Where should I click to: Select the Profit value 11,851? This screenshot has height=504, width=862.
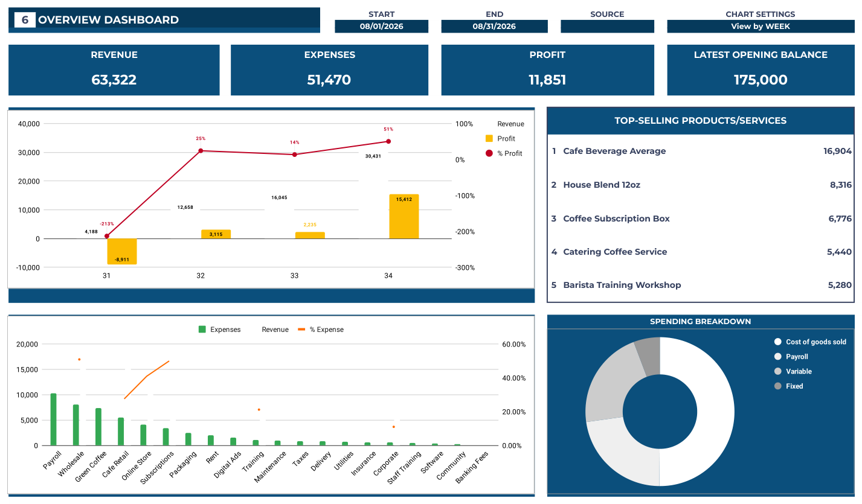coord(547,80)
